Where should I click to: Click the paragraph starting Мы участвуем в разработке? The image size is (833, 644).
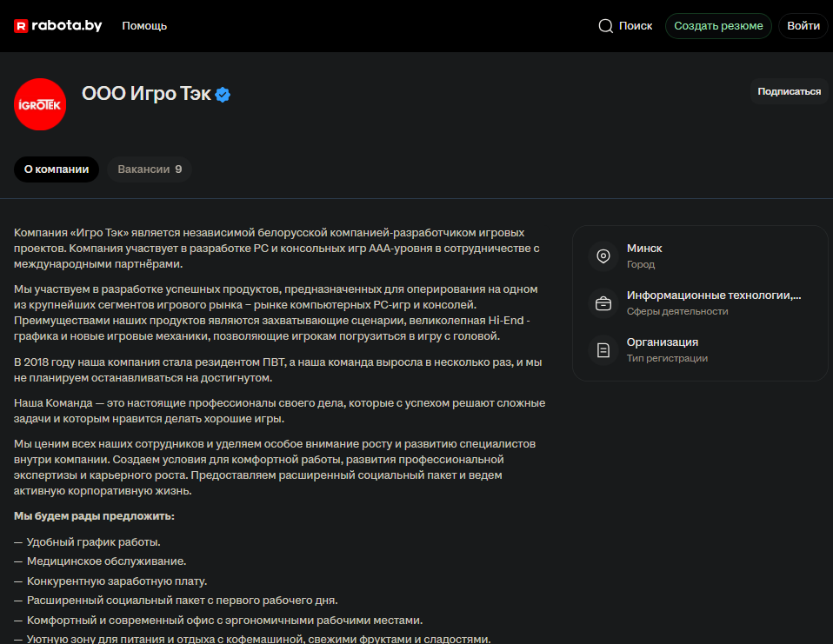(276, 313)
